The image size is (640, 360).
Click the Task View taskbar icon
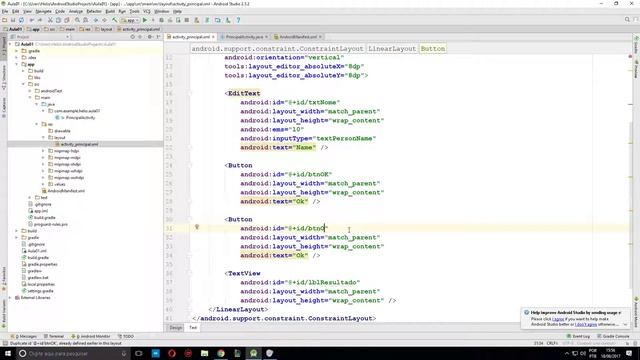139,353
